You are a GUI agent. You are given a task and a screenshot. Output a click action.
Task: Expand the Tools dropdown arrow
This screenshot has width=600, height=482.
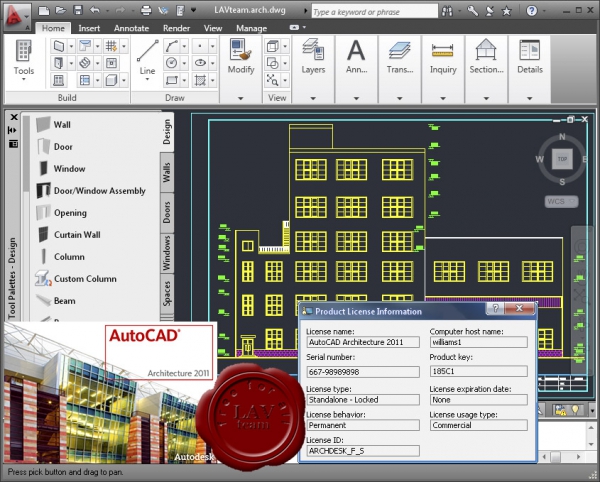[24, 80]
